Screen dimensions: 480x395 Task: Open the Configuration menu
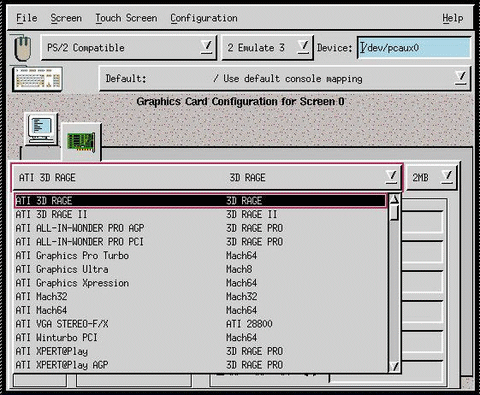pos(204,18)
